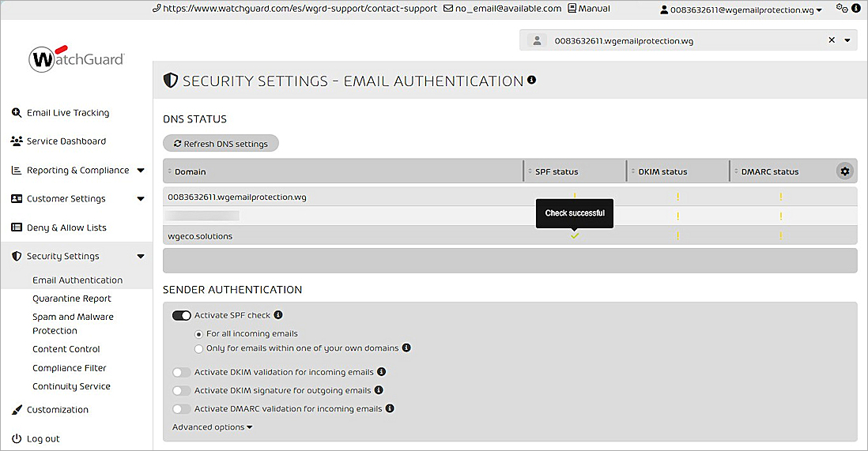Enable DMARC validation for incoming emails toggle
This screenshot has height=451, width=868.
[x=182, y=409]
